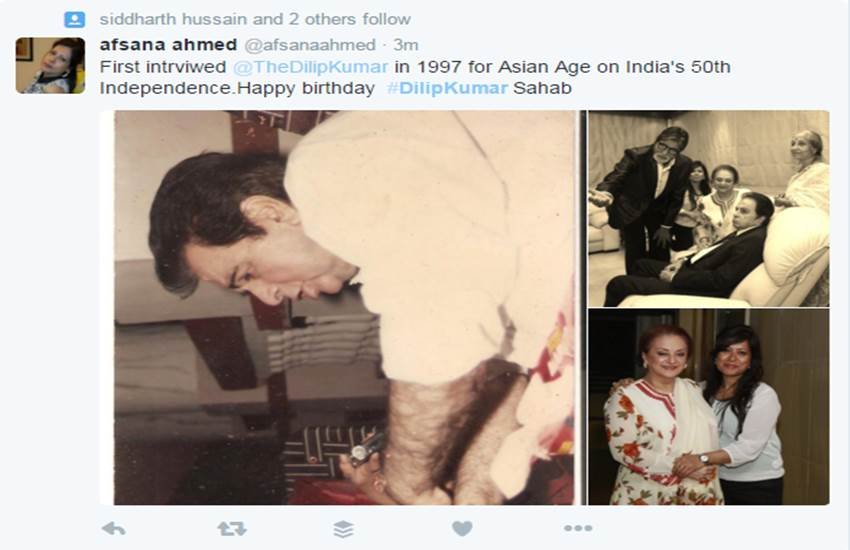Click the tweet text about Asian Age
Screen dimensions: 850x550
tap(415, 77)
